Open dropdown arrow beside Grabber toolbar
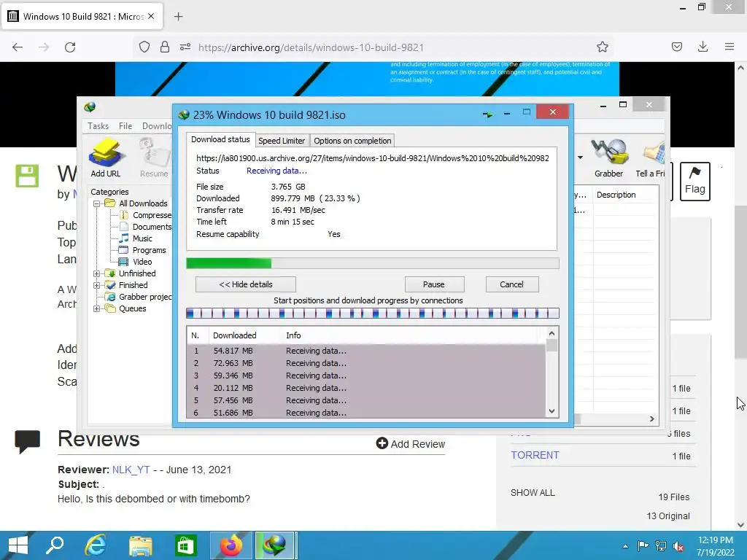Screen dimensions: 747x560 click(580, 157)
